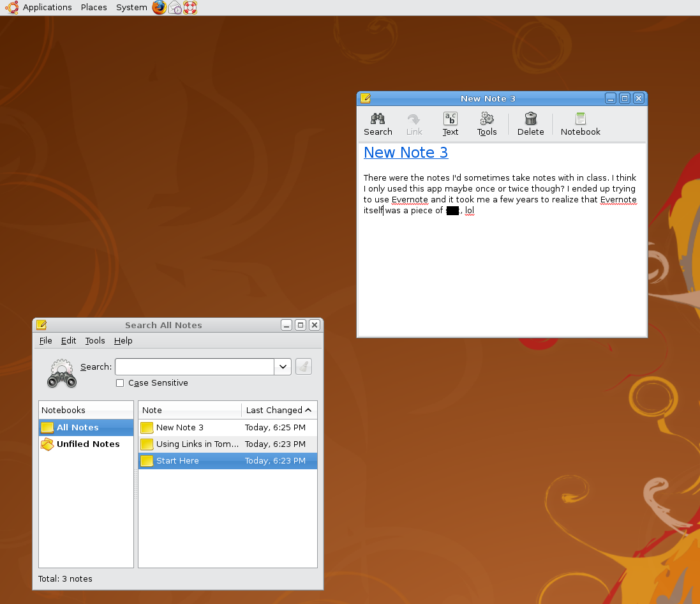This screenshot has height=604, width=700.
Task: Open the Tools gear menu in note
Action: pos(487,124)
